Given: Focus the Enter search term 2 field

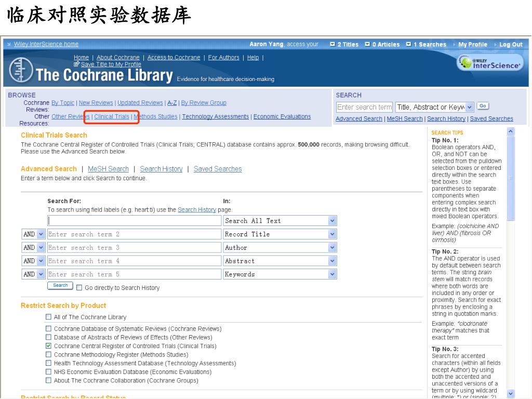Looking at the screenshot, I should tap(135, 234).
